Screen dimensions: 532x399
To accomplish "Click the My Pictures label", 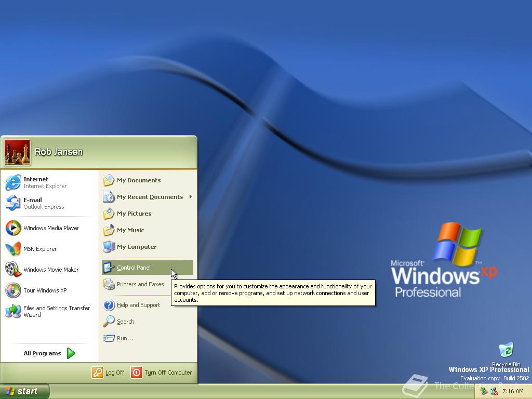I will (134, 214).
